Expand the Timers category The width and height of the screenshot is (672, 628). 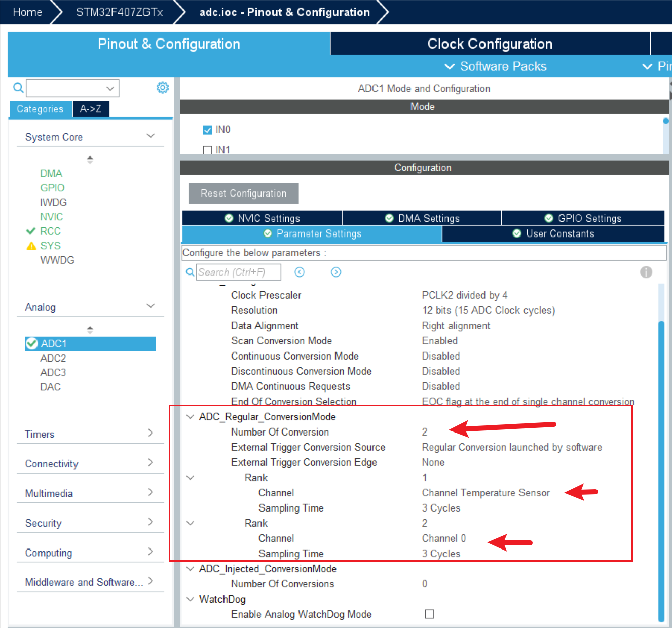(151, 433)
